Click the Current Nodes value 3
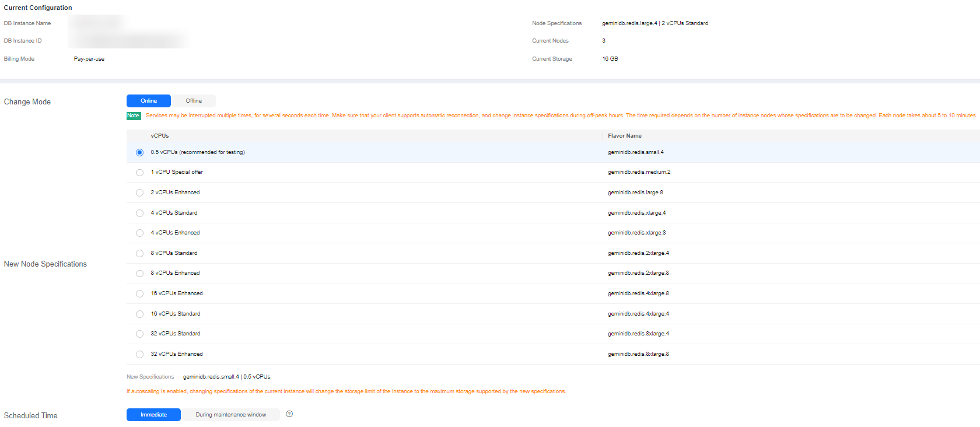The image size is (980, 427). coord(604,41)
